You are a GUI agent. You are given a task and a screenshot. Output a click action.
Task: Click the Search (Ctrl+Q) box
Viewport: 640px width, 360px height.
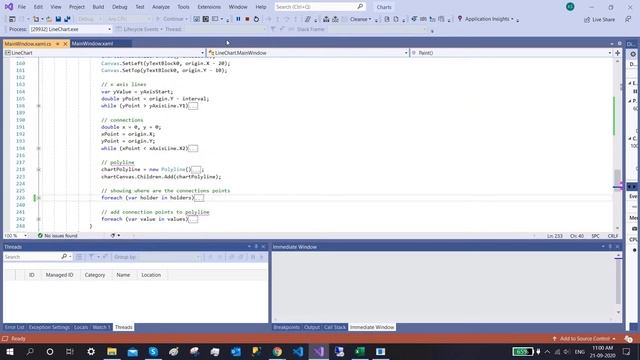click(319, 7)
